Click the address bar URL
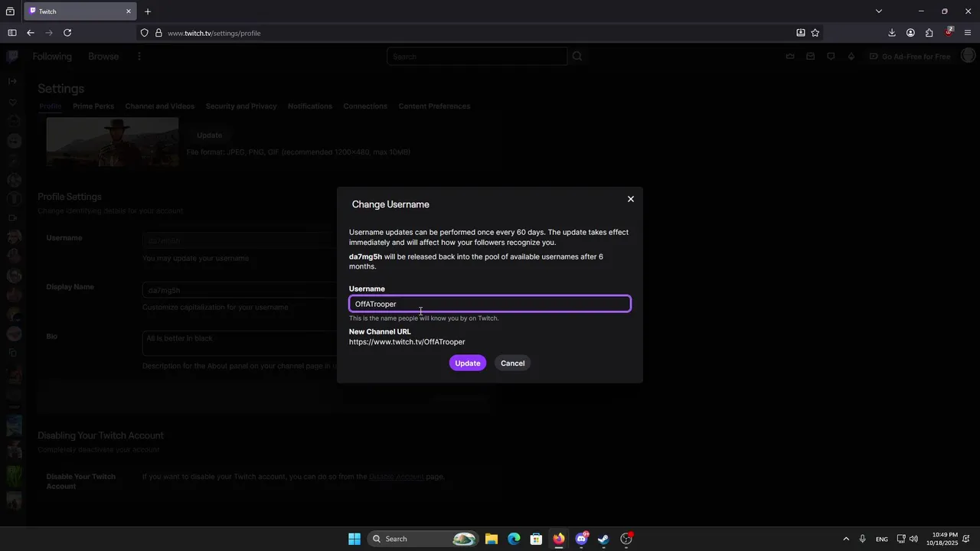Image resolution: width=980 pixels, height=551 pixels. coord(214,33)
